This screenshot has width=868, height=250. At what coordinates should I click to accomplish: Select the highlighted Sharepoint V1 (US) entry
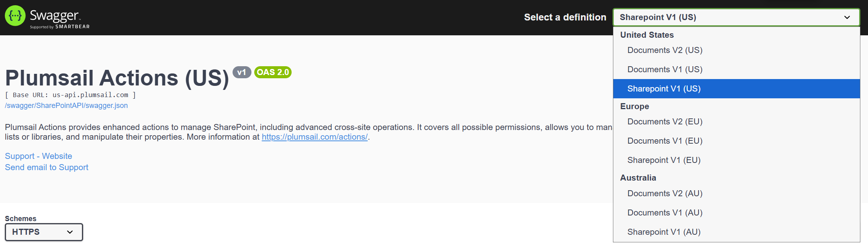coord(664,88)
